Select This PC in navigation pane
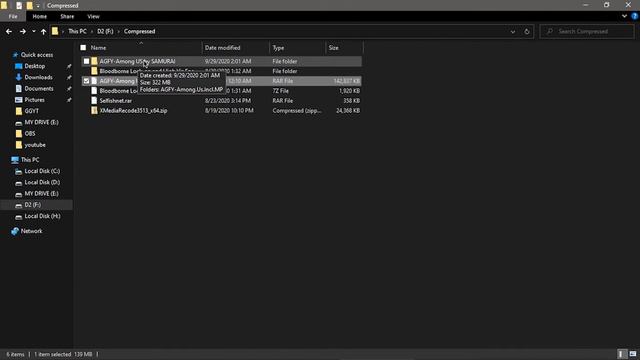Viewport: 640px width, 360px height. pos(30,160)
